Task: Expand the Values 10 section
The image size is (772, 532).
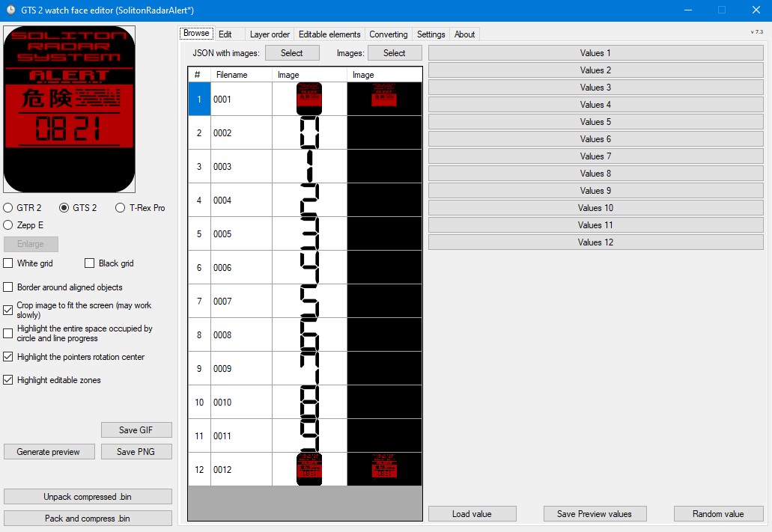Action: pos(596,208)
